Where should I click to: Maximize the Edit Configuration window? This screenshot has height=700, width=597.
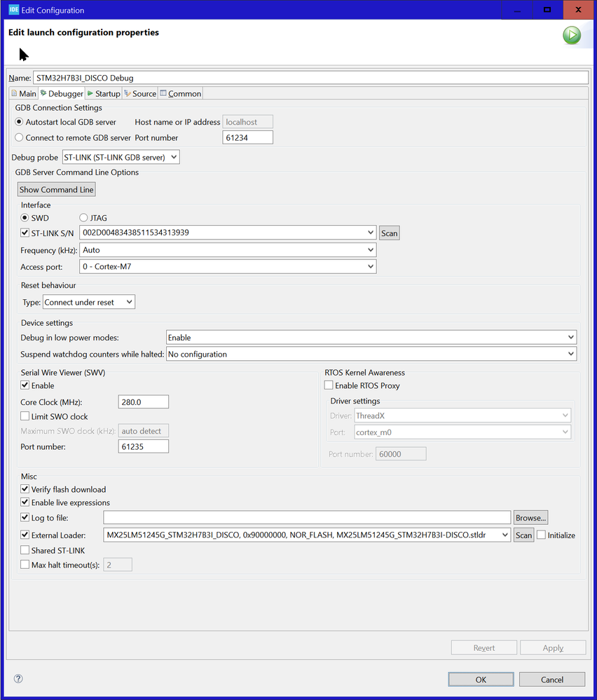(x=547, y=10)
